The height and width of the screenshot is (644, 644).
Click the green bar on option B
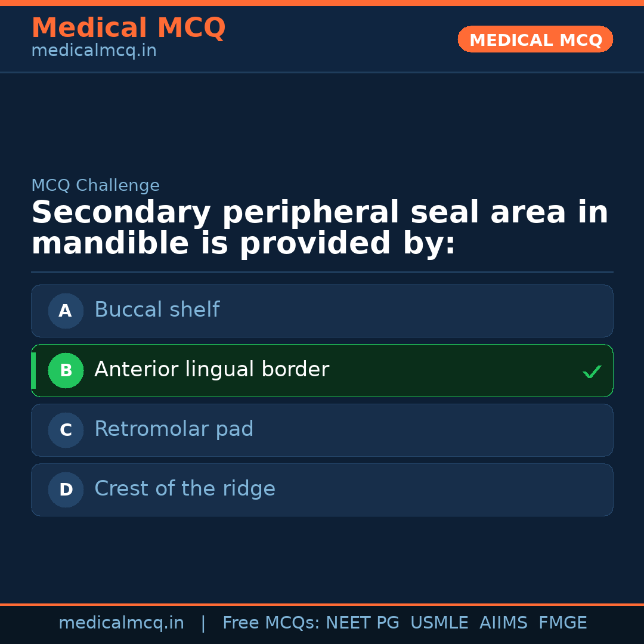tap(33, 370)
